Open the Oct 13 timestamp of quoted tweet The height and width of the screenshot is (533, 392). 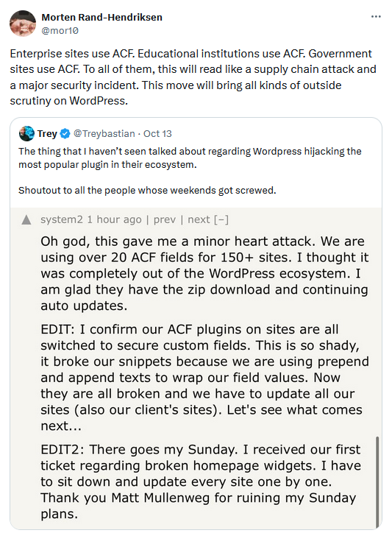[x=157, y=133]
